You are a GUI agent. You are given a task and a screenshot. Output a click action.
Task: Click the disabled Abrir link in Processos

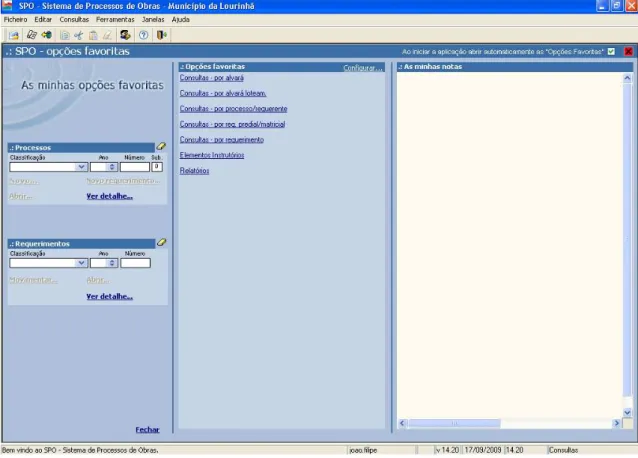click(x=20, y=196)
